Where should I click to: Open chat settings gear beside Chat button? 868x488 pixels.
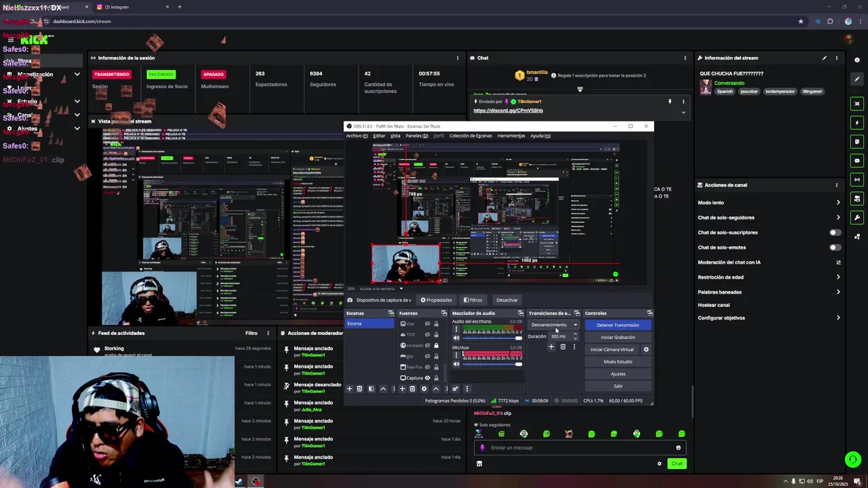pos(659,464)
